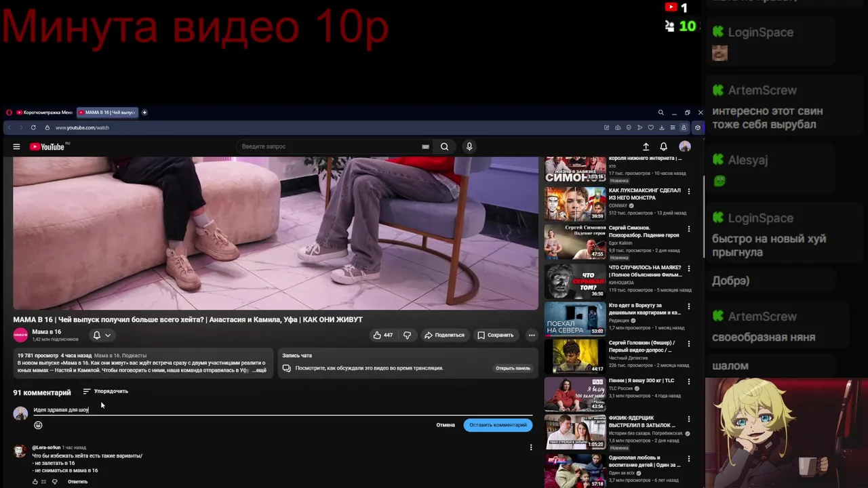This screenshot has height=488, width=868.
Task: Switch to the Короткометражка browser tab
Action: (x=44, y=113)
